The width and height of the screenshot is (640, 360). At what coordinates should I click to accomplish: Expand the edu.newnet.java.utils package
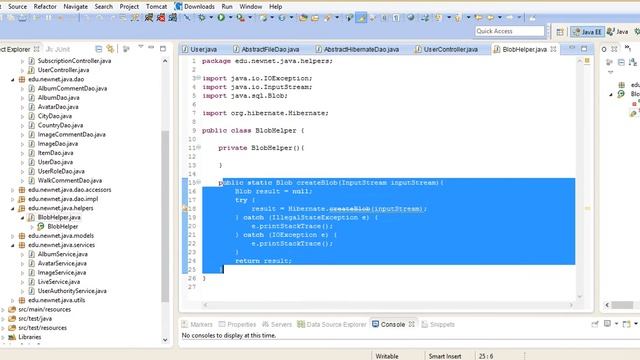pos(13,300)
